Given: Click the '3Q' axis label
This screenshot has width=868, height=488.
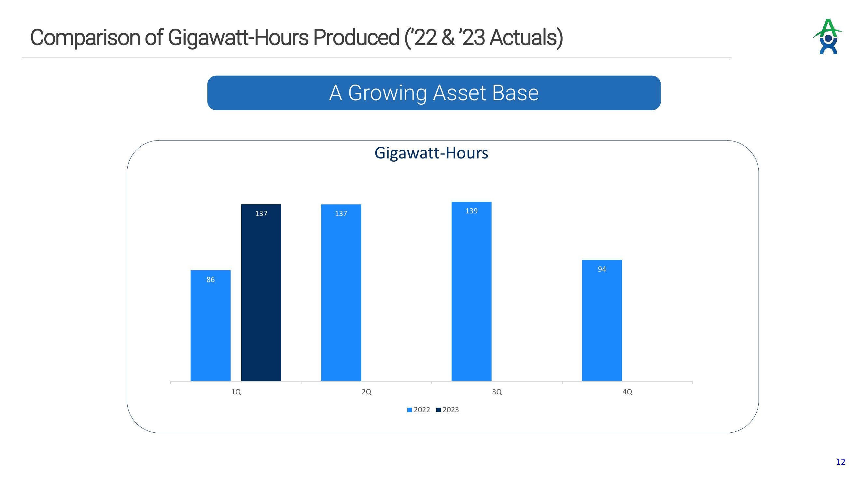Looking at the screenshot, I should point(497,392).
